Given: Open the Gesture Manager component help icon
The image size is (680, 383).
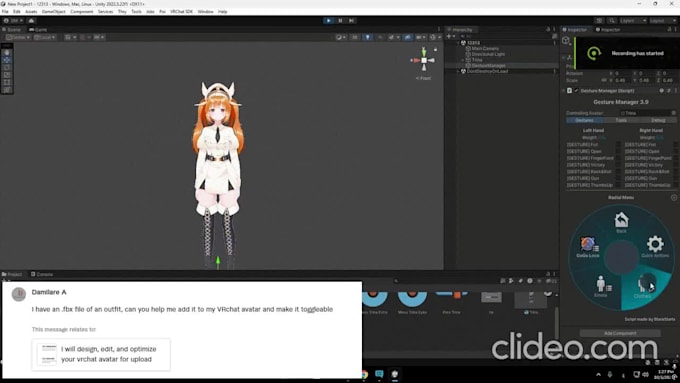Looking at the screenshot, I should point(661,91).
